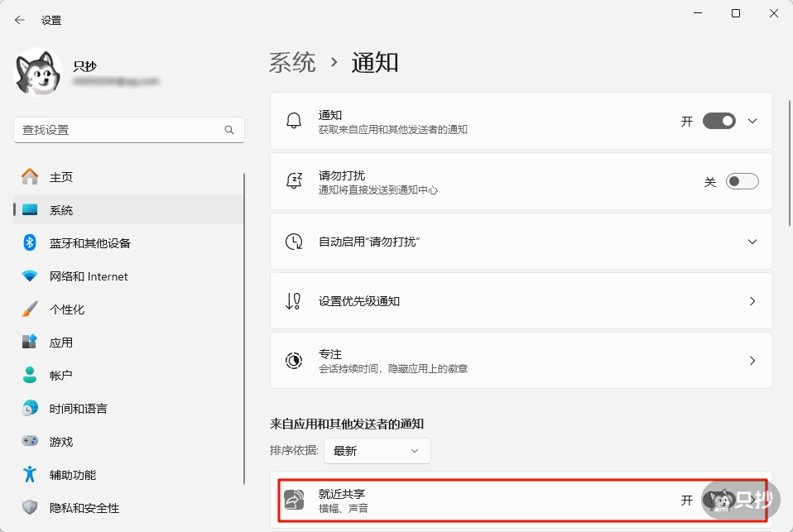Toggle 就近共享 notifications switch
This screenshot has height=532, width=793.
click(x=718, y=500)
